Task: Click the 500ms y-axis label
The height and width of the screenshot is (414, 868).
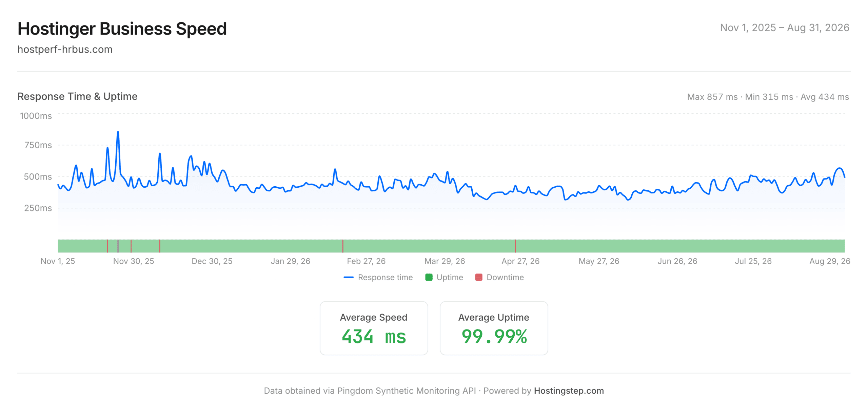Action: [x=38, y=177]
